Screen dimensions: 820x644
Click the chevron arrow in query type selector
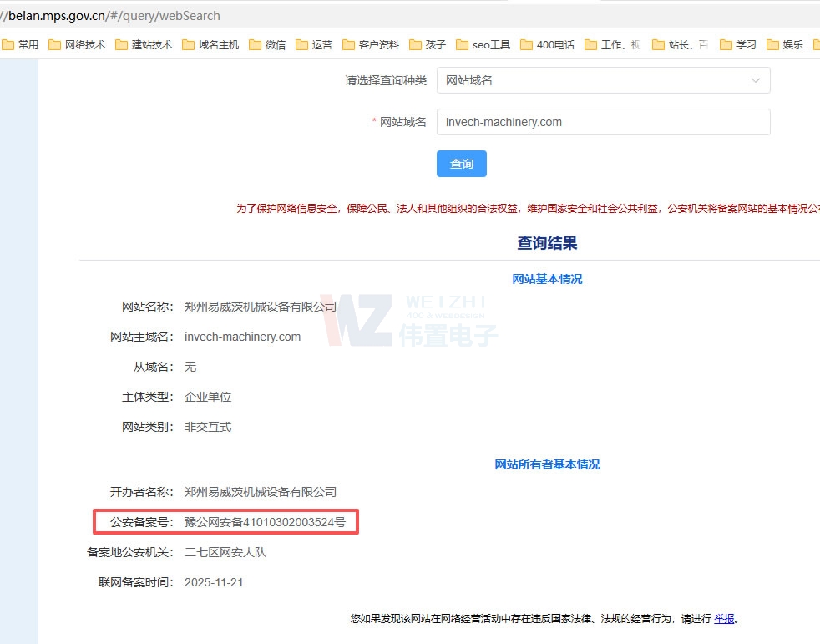755,80
